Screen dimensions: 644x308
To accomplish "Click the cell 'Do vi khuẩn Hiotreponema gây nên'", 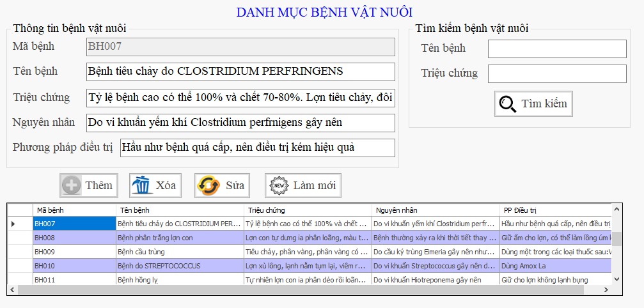I will 436,279.
